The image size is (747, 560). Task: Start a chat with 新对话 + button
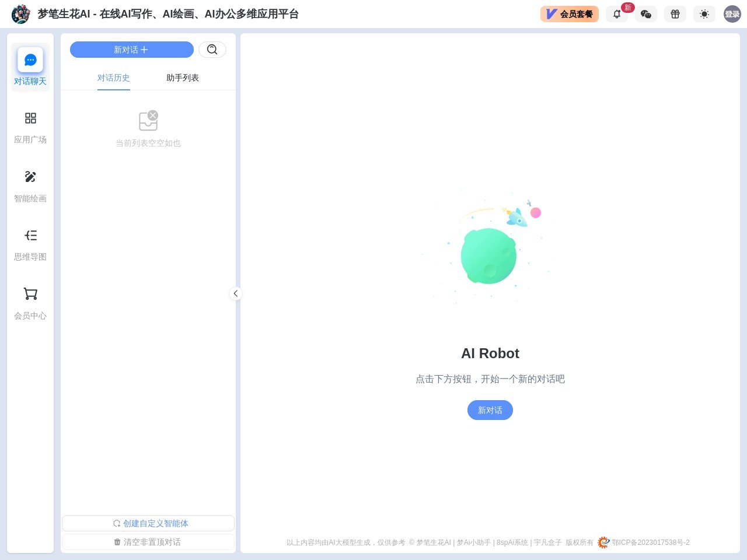[x=132, y=50]
